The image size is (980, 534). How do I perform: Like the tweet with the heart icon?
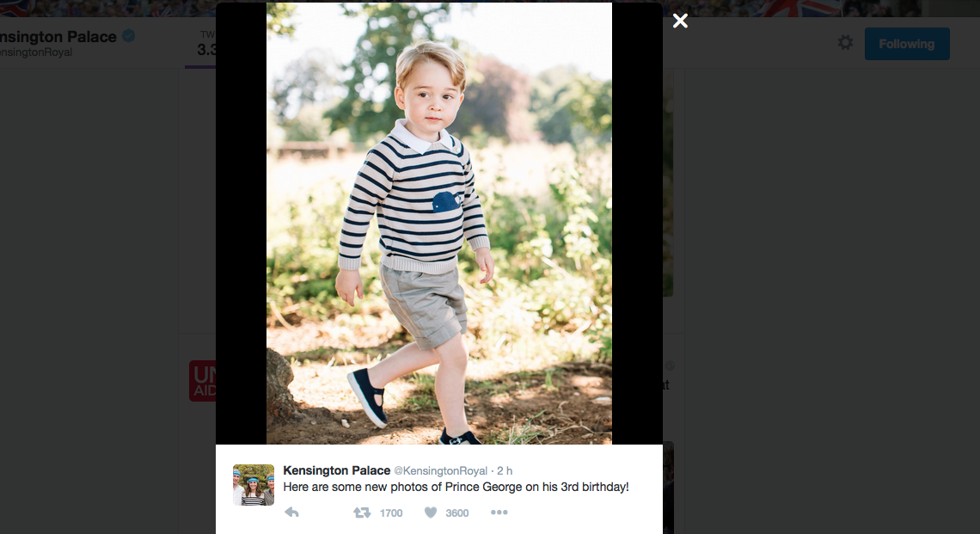[x=431, y=513]
